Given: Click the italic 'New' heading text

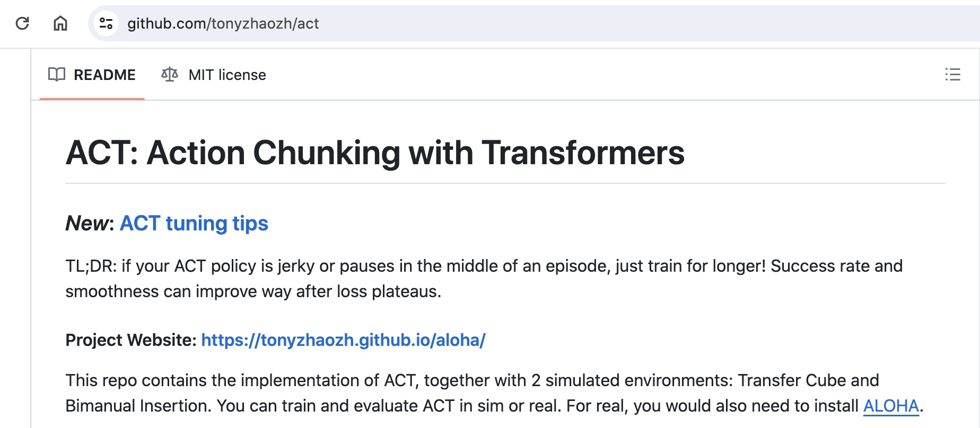Looking at the screenshot, I should coord(86,223).
